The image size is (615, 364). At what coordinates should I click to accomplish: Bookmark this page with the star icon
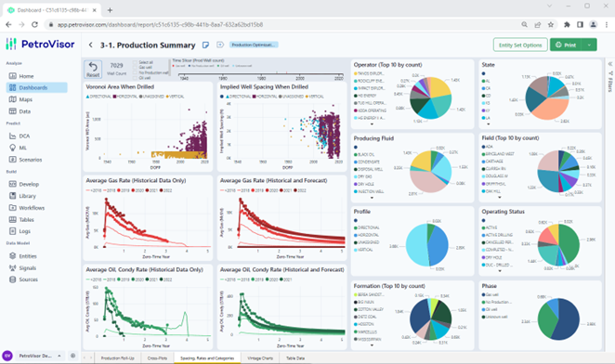[551, 24]
